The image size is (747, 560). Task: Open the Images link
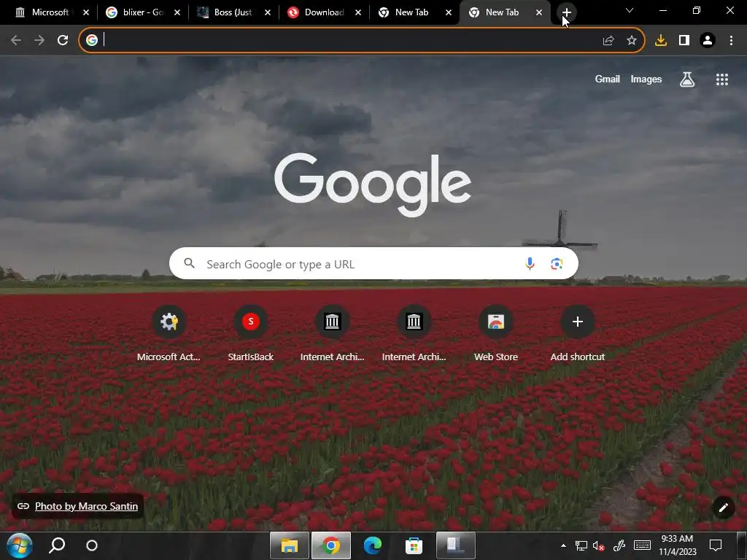(646, 79)
